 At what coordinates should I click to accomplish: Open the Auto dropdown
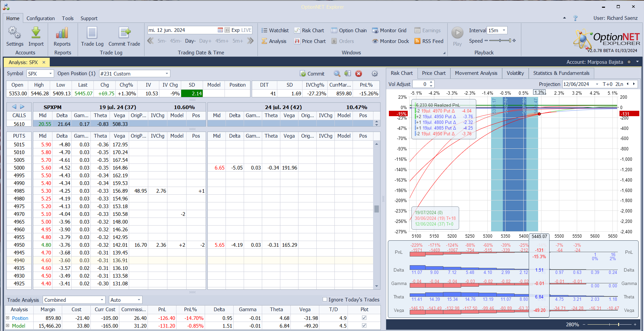(x=138, y=300)
